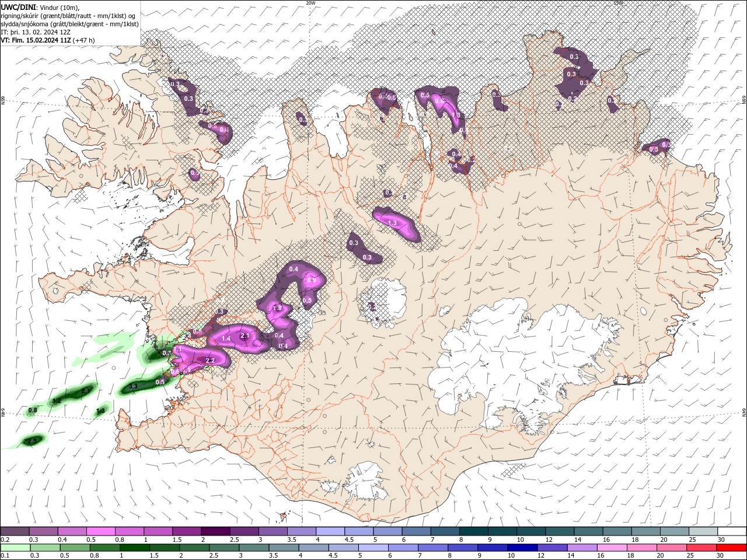The width and height of the screenshot is (747, 560).
Task: Select upper legend swatch starting at 2
Action: tap(215, 531)
